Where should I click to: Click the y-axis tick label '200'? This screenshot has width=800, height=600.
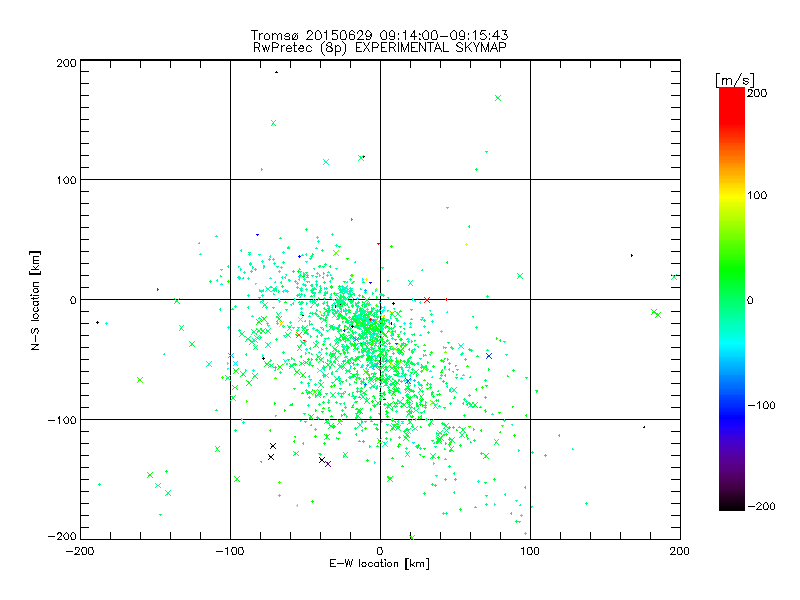66,63
